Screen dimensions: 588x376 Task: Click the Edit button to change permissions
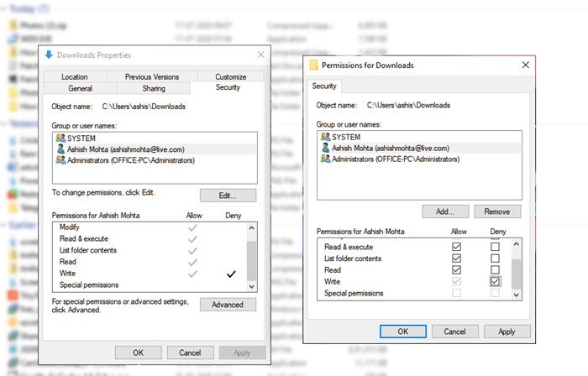click(228, 196)
